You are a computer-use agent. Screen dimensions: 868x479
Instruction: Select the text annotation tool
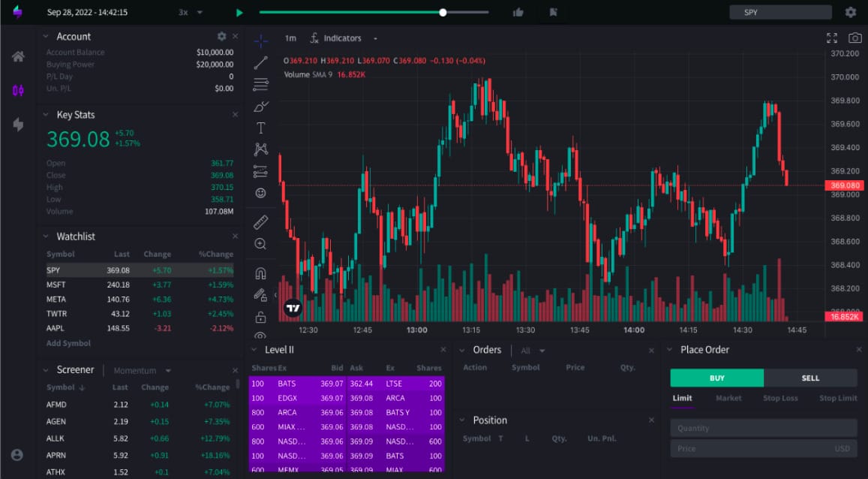point(260,127)
